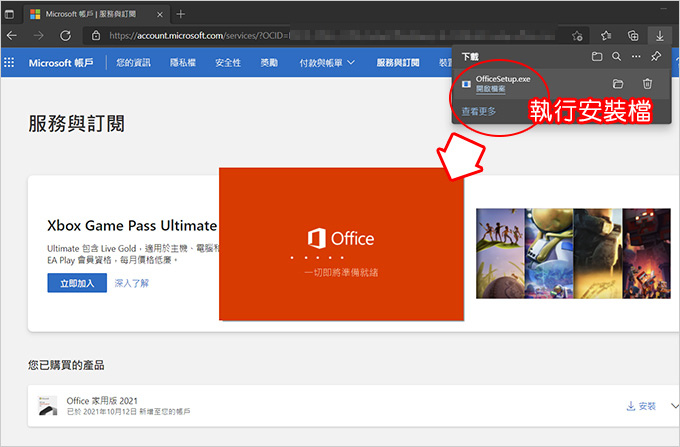This screenshot has width=680, height=447.
Task: Click the address bar lock icon
Action: coord(96,36)
